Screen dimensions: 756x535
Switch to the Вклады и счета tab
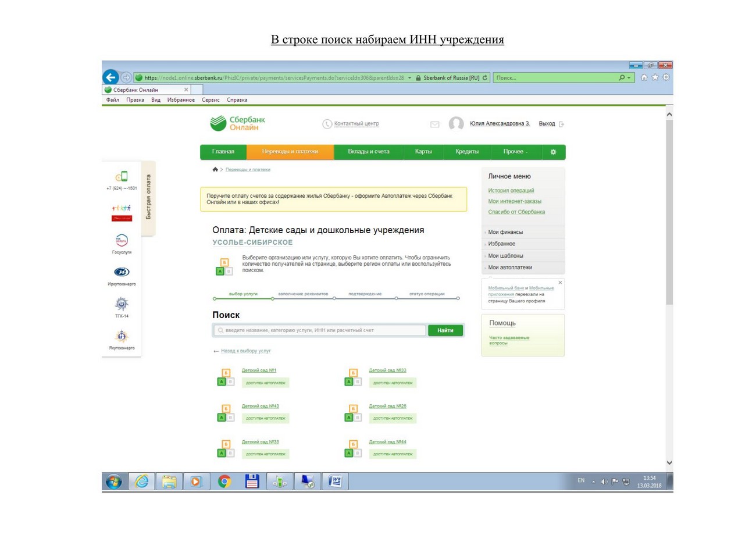[369, 152]
